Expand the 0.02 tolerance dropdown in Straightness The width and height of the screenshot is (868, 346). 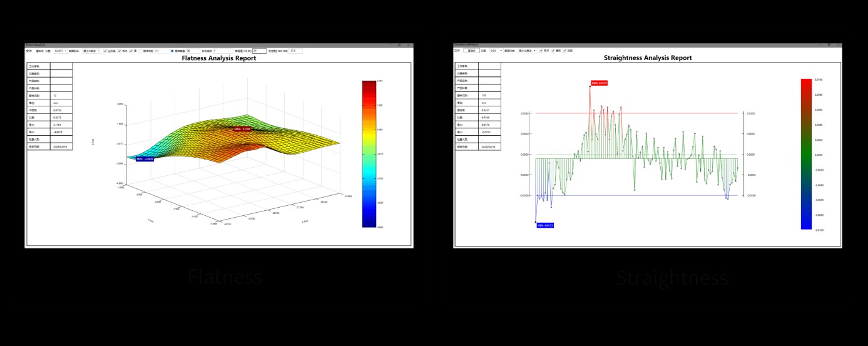(496, 51)
